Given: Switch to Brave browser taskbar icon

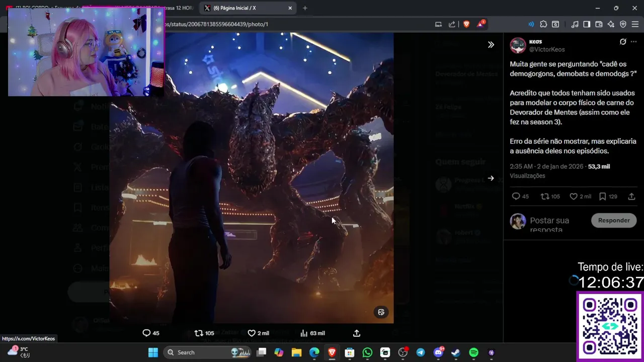Looking at the screenshot, I should tap(332, 352).
